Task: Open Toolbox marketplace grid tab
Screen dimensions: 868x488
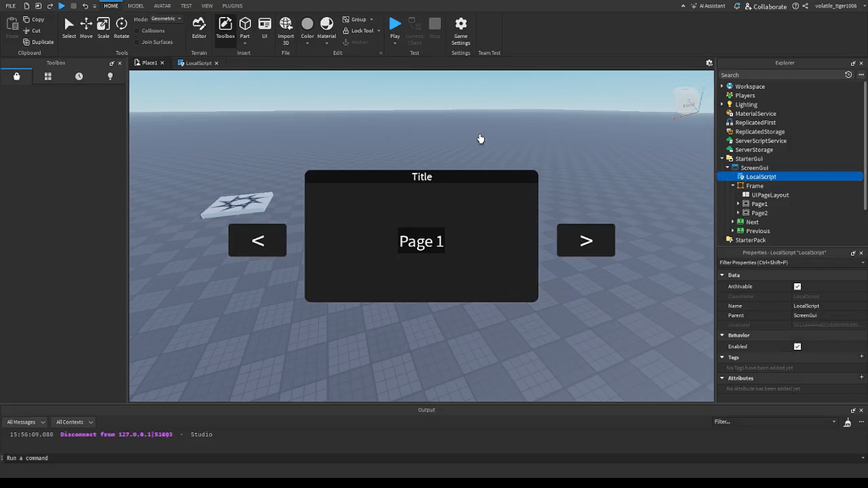Action: [x=47, y=76]
